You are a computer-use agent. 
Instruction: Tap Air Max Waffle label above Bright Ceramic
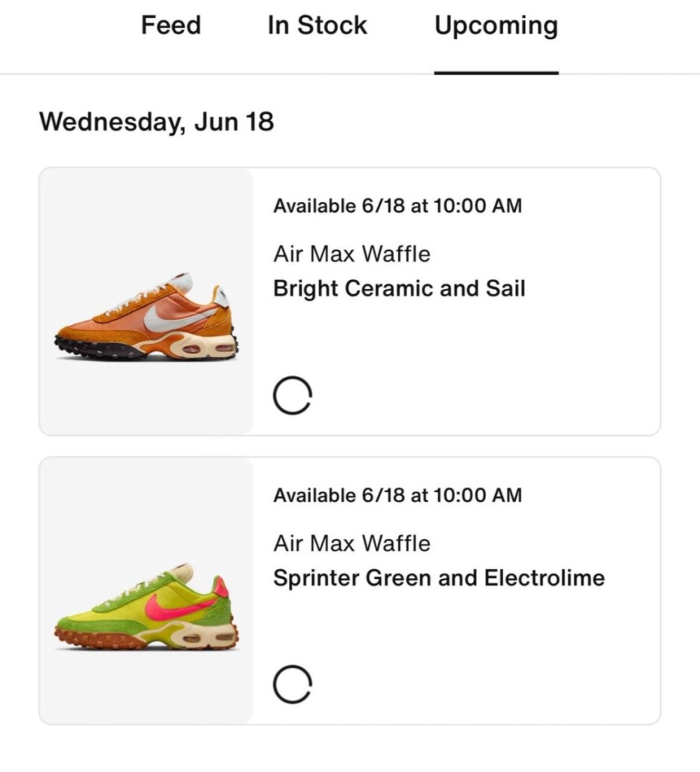pos(352,254)
